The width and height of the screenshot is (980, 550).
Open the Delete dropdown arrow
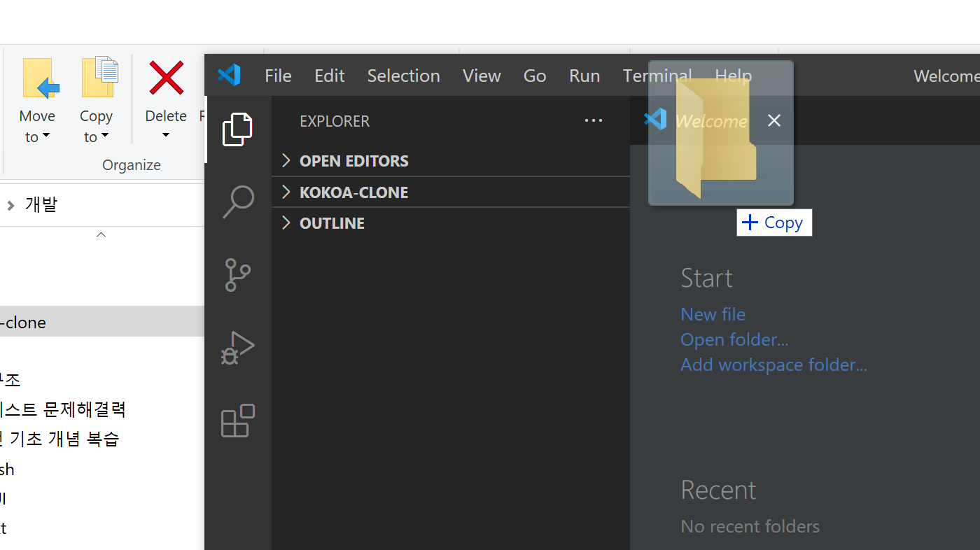point(166,135)
